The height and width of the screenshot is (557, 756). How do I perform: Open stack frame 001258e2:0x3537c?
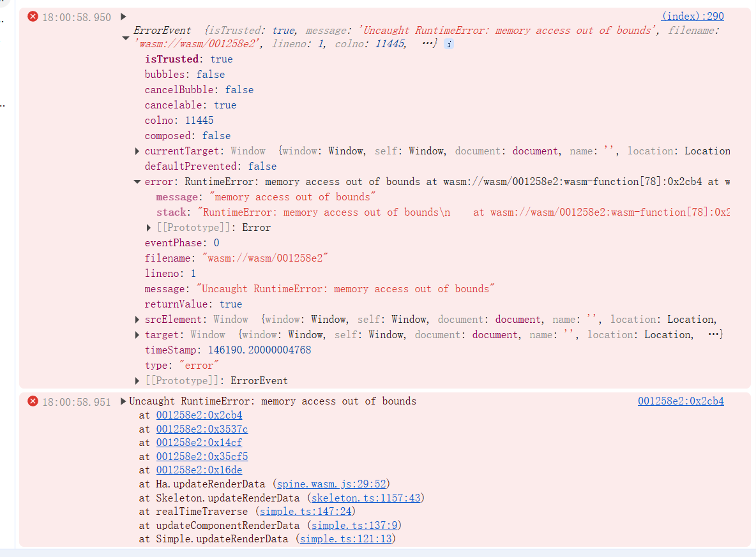click(x=202, y=429)
